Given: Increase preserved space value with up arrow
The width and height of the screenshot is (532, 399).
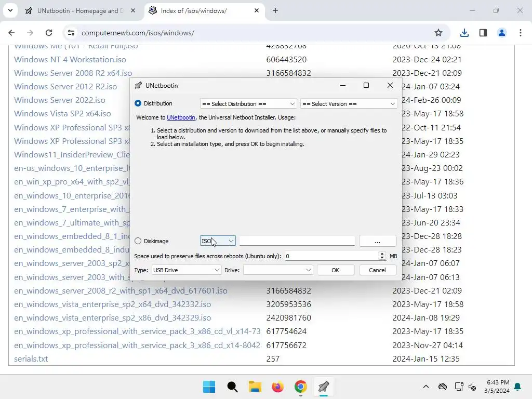Looking at the screenshot, I should [382, 254].
